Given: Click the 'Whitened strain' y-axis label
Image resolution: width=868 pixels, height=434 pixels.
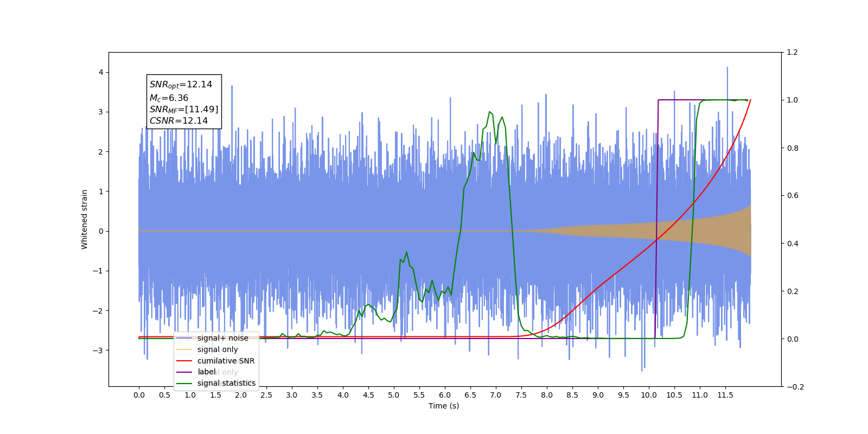Looking at the screenshot, I should point(85,219).
